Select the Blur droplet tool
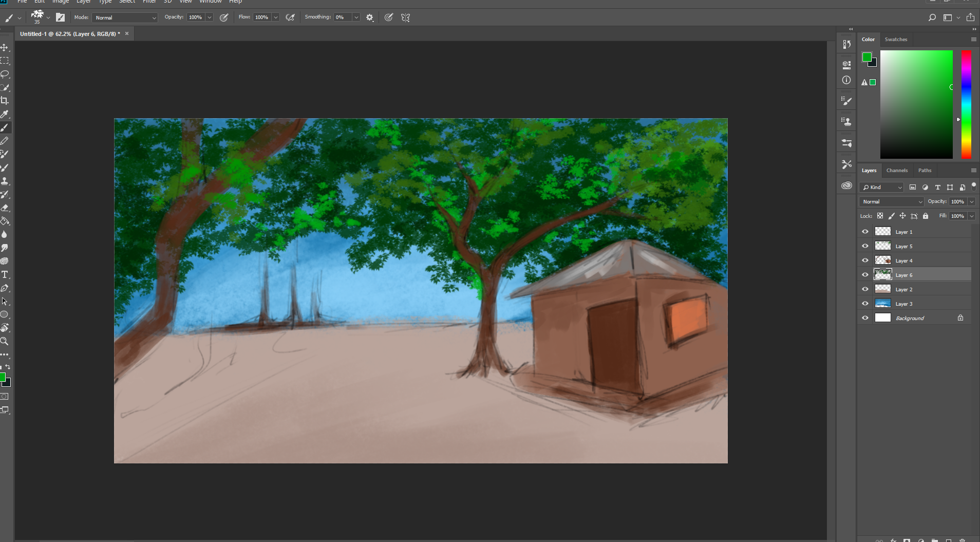Screen dimensions: 980x542 click(x=5, y=234)
